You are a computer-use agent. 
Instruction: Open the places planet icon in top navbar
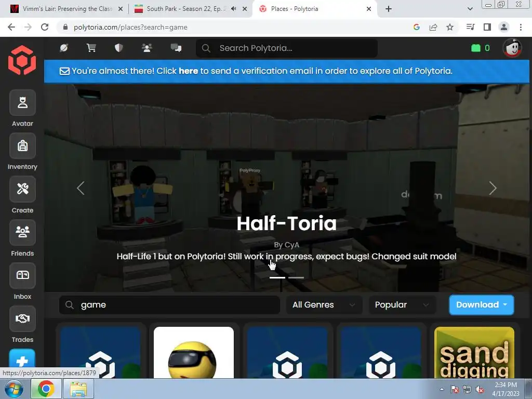64,48
